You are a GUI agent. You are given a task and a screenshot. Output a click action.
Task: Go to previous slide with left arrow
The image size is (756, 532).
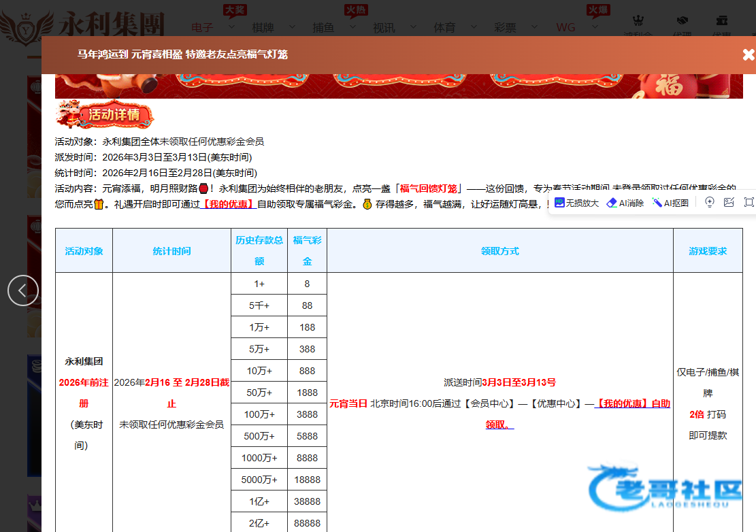[x=22, y=290]
